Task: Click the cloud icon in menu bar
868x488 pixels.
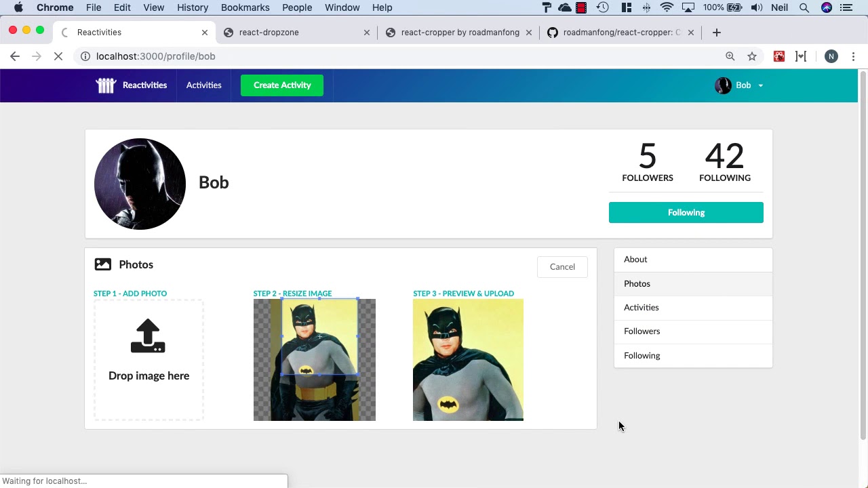Action: pyautogui.click(x=564, y=7)
